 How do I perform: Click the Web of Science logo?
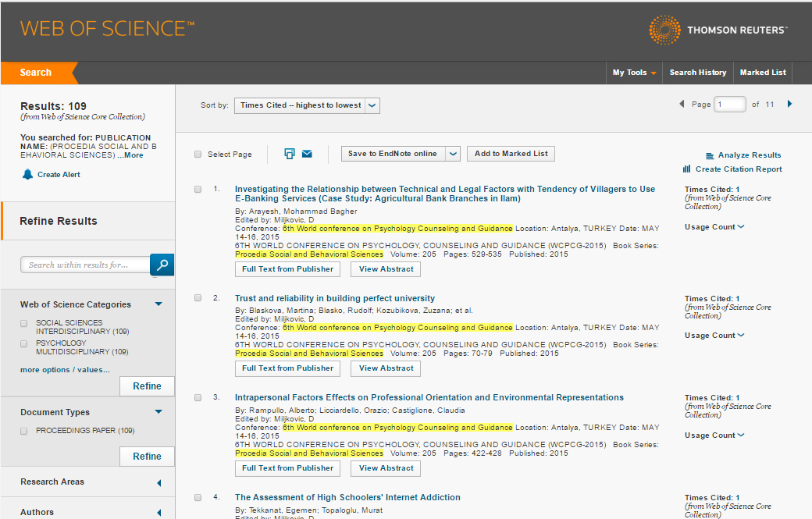tap(107, 29)
